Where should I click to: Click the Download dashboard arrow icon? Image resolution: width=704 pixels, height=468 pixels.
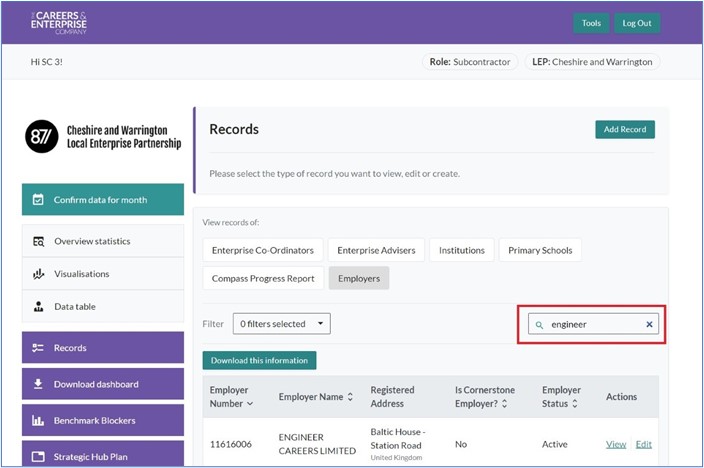[38, 384]
